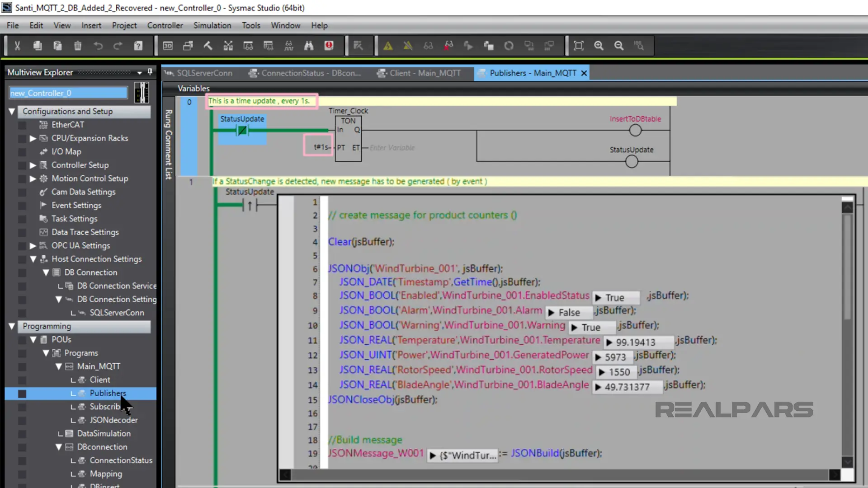Select the Undo icon in toolbar
Screen dimensions: 868x488
[99, 45]
